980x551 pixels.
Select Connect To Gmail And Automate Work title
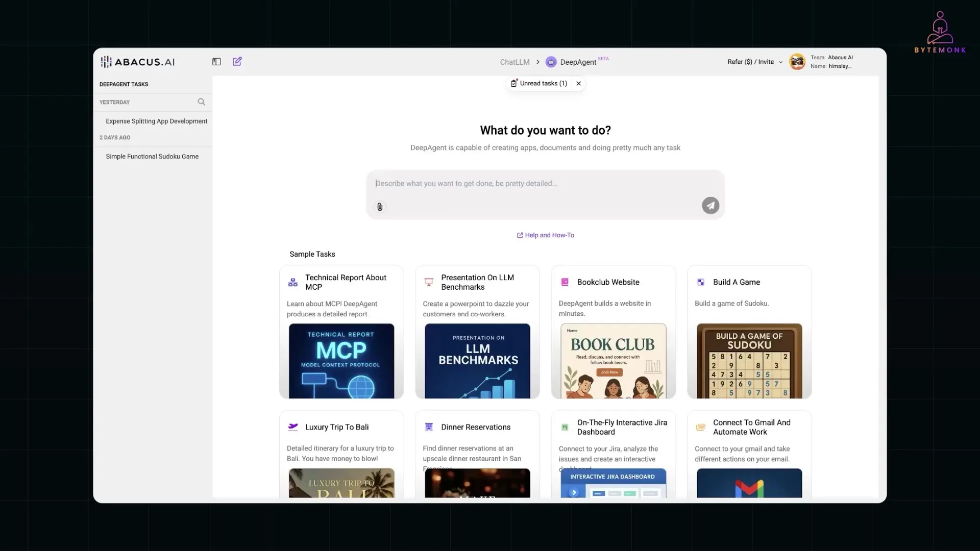(751, 427)
